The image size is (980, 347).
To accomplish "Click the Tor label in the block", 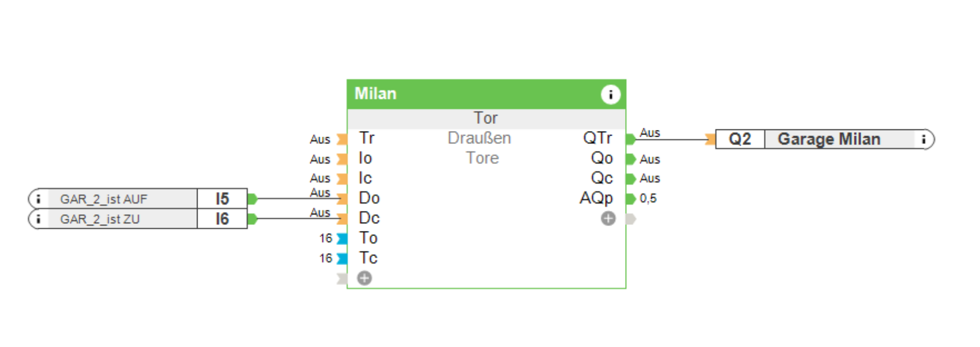I will tap(486, 118).
